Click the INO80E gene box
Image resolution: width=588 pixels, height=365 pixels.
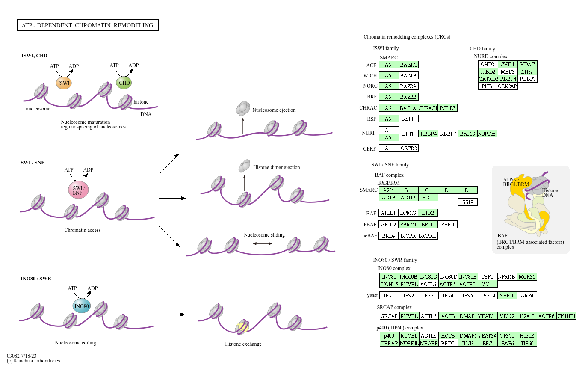pyautogui.click(x=467, y=277)
